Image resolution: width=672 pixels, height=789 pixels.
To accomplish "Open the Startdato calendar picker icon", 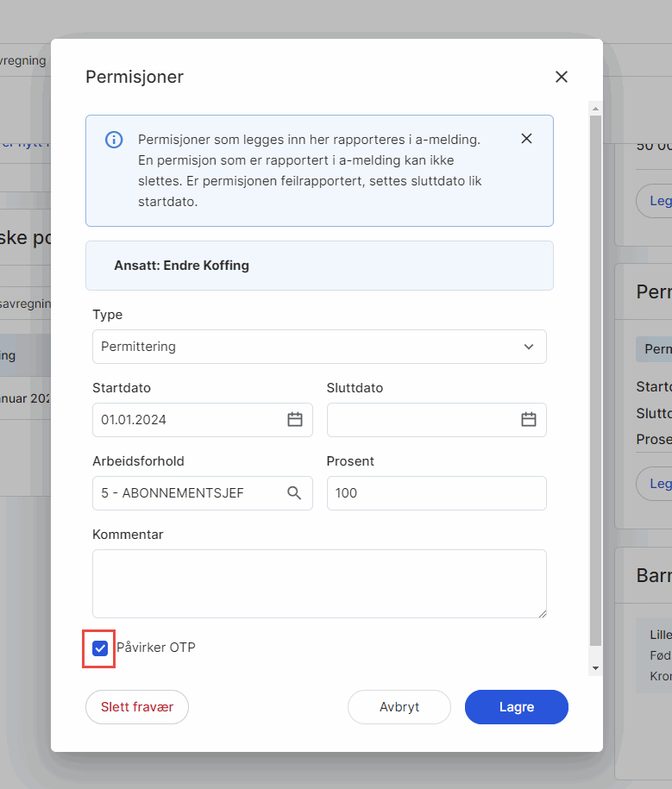I will pyautogui.click(x=295, y=420).
